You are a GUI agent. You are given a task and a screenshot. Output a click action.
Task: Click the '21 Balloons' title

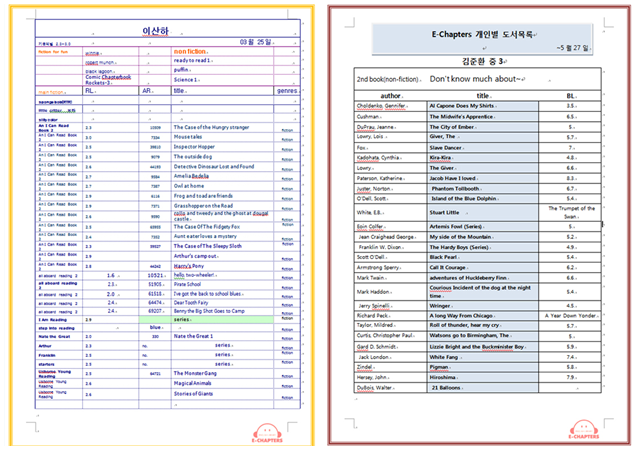446,388
